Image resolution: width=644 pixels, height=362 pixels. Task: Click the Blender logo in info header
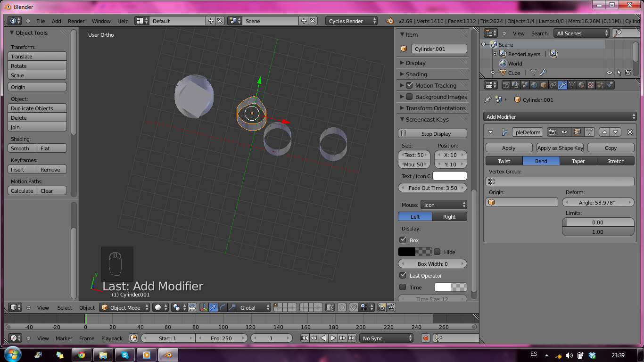(390, 21)
